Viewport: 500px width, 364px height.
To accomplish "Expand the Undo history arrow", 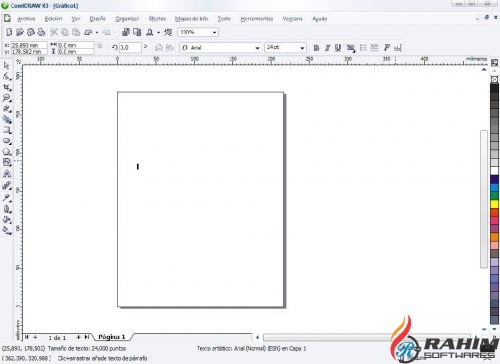I will point(97,32).
